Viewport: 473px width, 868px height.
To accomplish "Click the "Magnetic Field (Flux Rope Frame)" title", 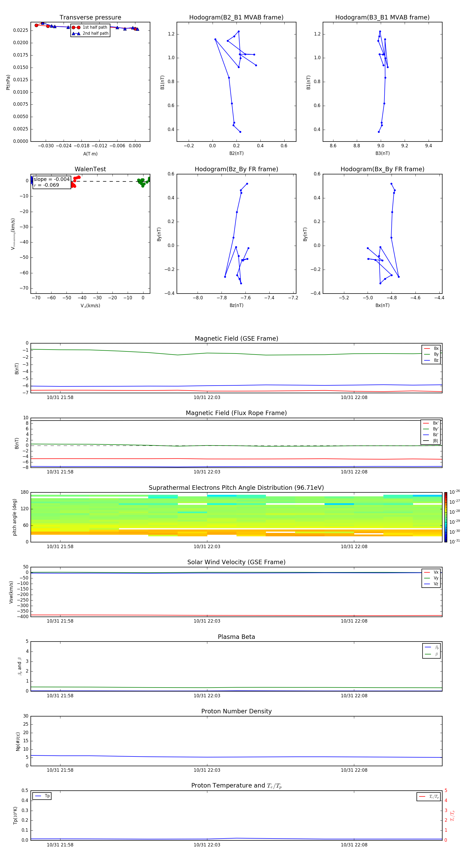I will tap(236, 413).
